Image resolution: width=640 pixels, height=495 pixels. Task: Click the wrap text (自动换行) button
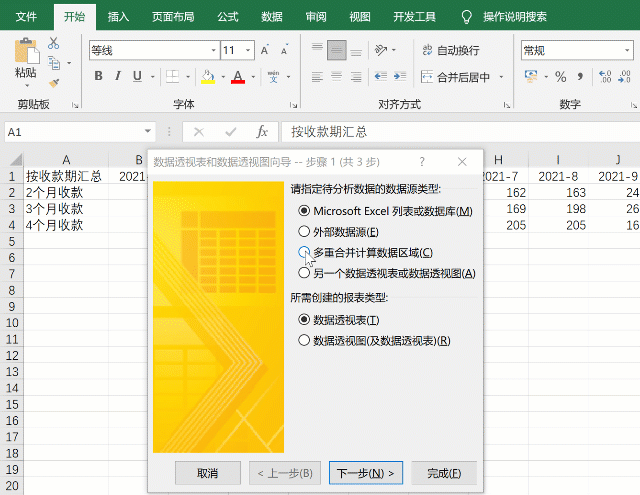click(450, 50)
